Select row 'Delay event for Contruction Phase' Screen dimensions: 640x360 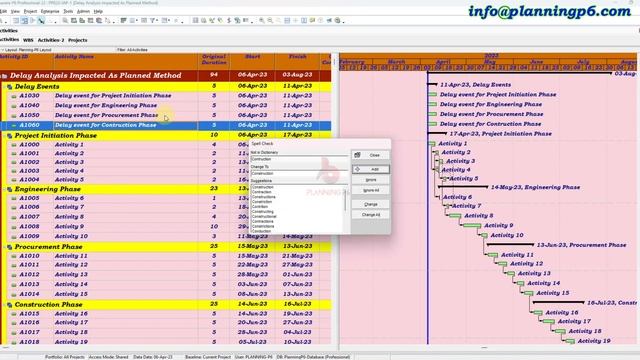click(x=165, y=125)
